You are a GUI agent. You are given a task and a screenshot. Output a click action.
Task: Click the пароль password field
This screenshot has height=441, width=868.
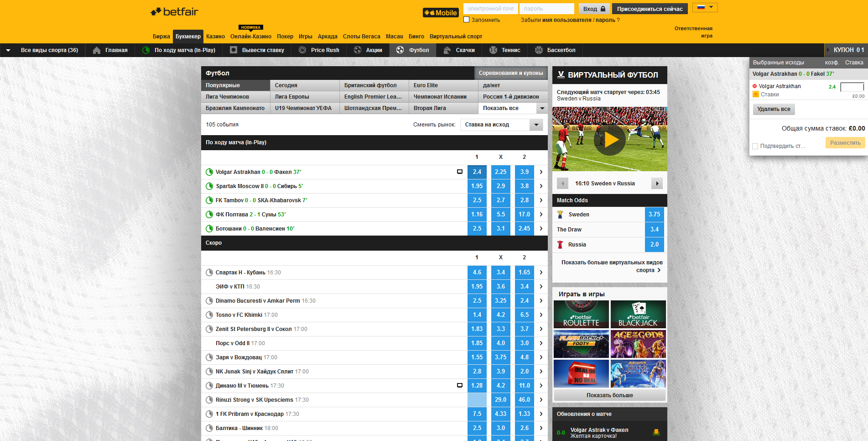tap(546, 9)
